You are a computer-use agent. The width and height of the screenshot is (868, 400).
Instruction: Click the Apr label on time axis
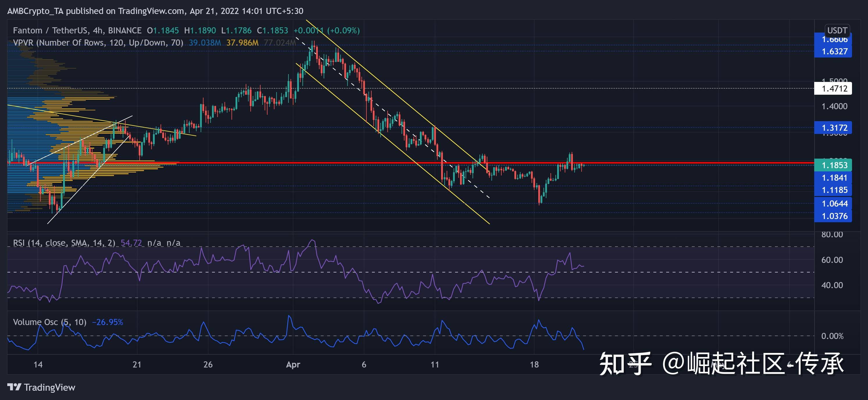click(x=293, y=365)
